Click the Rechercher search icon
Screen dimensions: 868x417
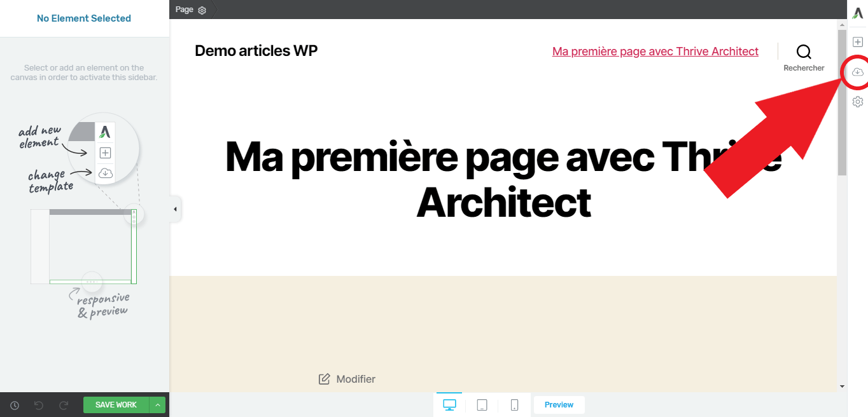point(804,51)
